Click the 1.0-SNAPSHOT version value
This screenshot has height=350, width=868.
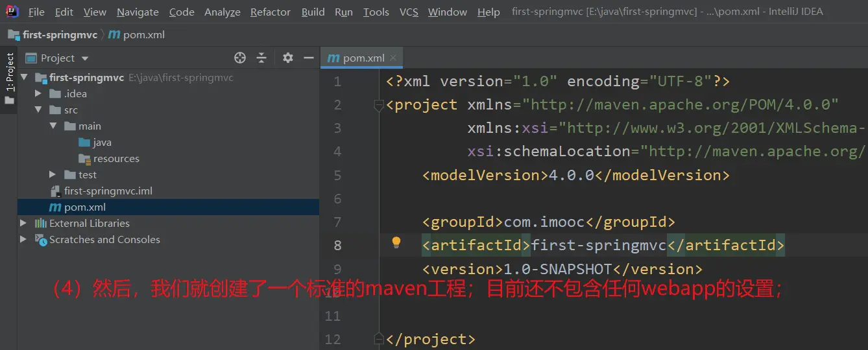click(558, 269)
